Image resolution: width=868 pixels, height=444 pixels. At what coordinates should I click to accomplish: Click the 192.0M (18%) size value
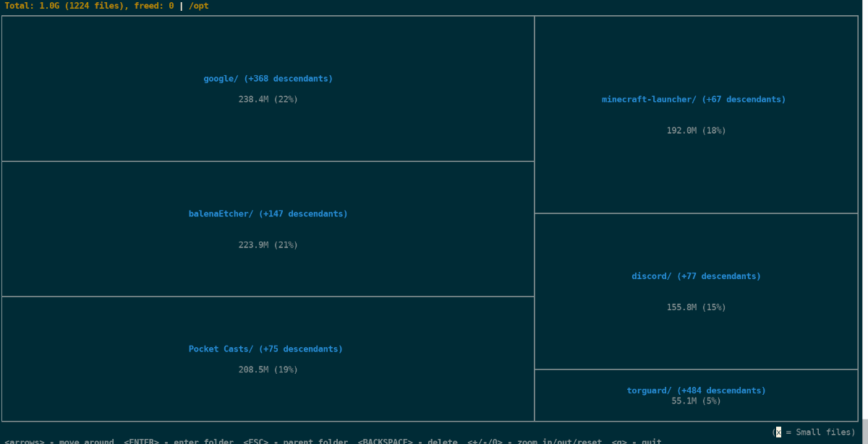[x=696, y=131]
